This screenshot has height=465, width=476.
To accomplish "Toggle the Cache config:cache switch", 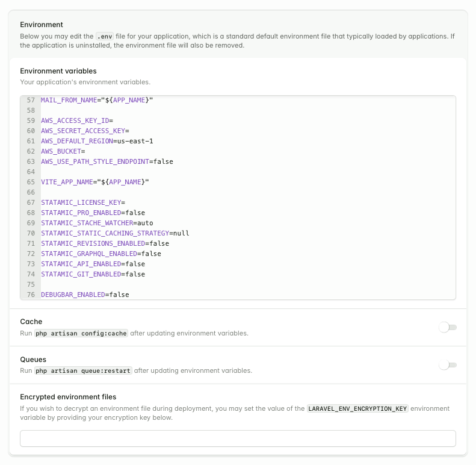I will (x=448, y=327).
